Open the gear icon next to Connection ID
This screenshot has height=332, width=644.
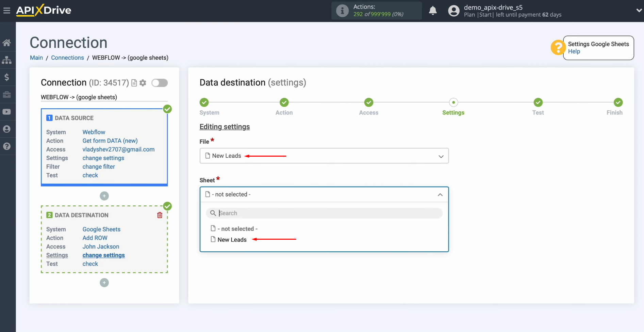(143, 83)
